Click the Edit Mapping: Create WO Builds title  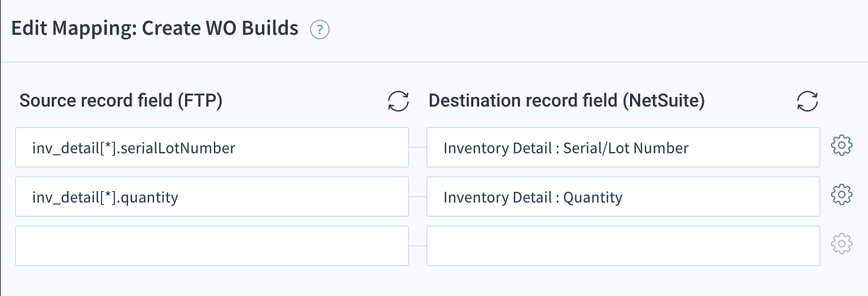coord(155,29)
